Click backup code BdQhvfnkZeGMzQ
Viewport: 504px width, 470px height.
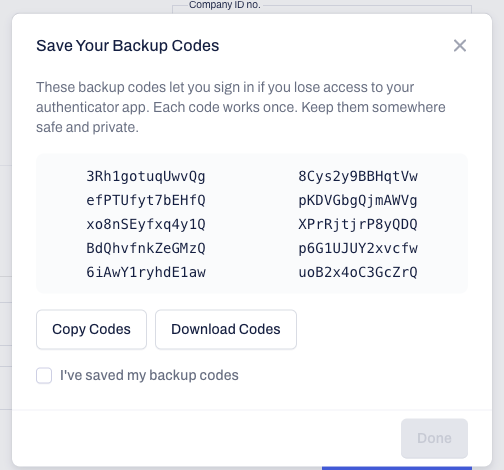tap(146, 249)
